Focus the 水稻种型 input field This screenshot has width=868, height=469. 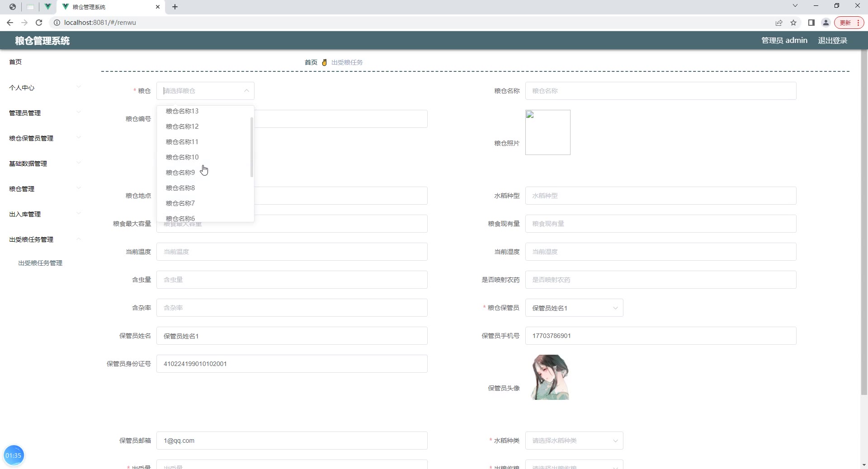click(x=660, y=196)
